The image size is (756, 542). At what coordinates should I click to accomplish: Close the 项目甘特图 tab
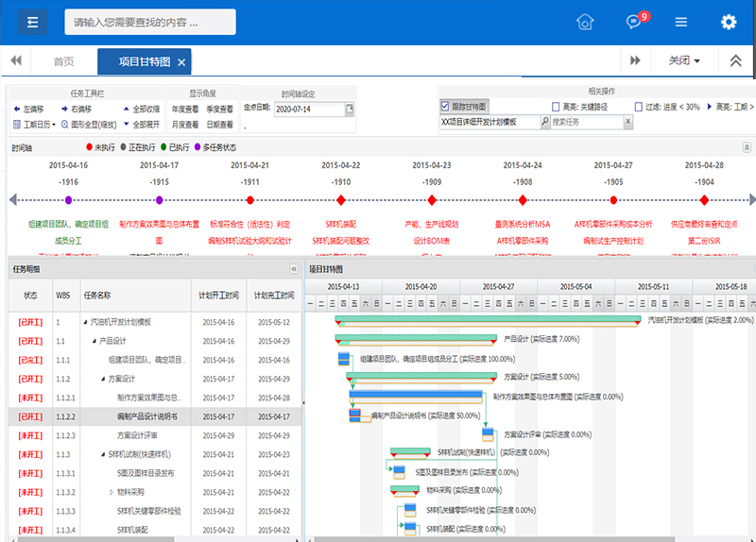[x=181, y=62]
